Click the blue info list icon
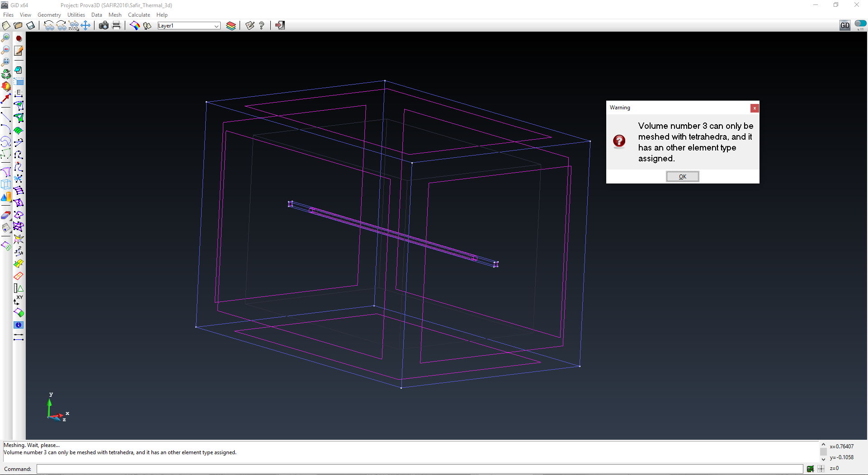Image resolution: width=868 pixels, height=475 pixels. pyautogui.click(x=19, y=325)
